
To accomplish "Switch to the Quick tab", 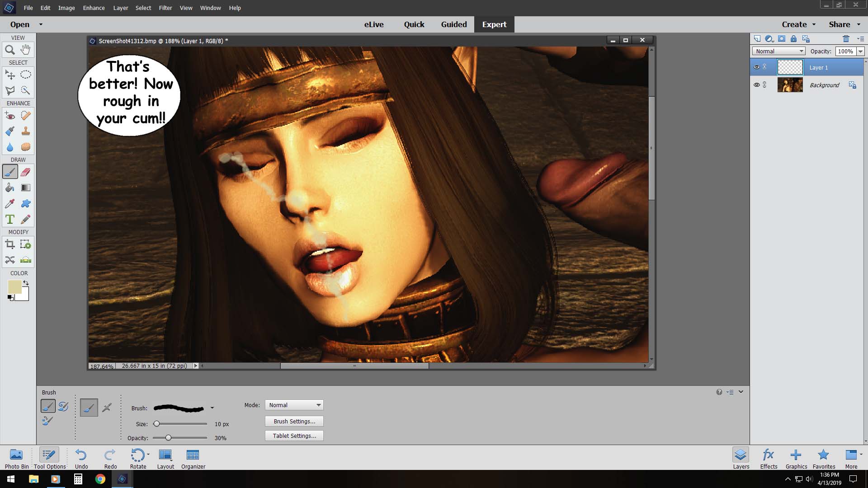I will [414, 24].
